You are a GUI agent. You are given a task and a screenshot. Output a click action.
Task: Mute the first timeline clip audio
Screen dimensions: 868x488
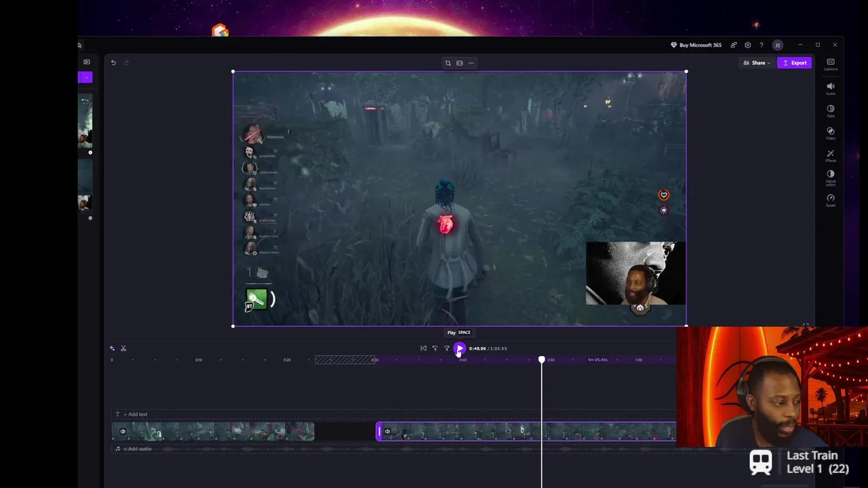point(123,431)
